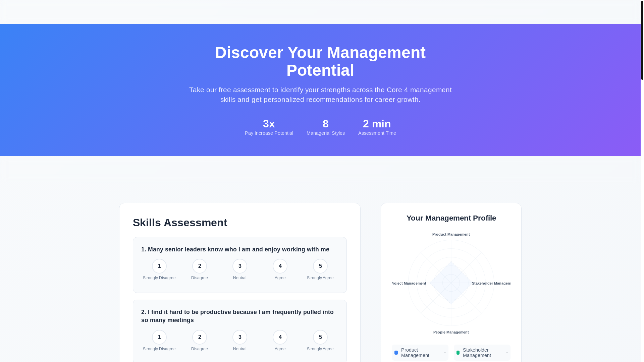Click the '8' Managerial Styles stat
The image size is (644, 362).
[326, 127]
